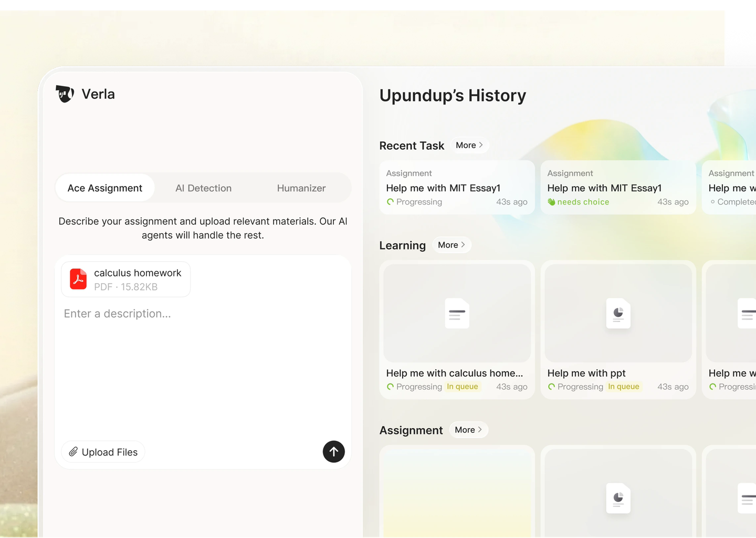Click progressing spinner on first MIT Essay1 card
Image resolution: width=756 pixels, height=538 pixels.
(390, 202)
